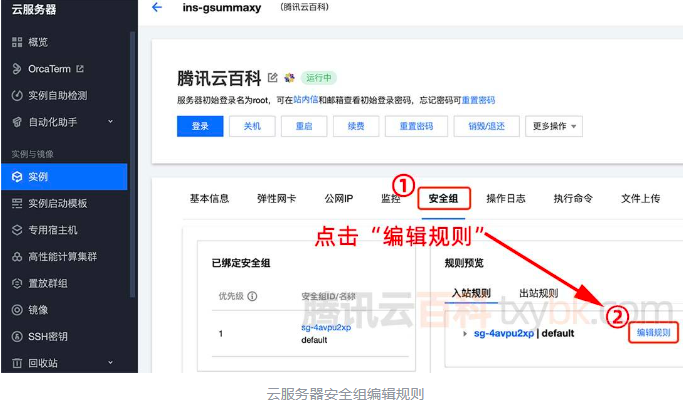Click the back arrow next to ins-gsummaxy

pyautogui.click(x=156, y=8)
